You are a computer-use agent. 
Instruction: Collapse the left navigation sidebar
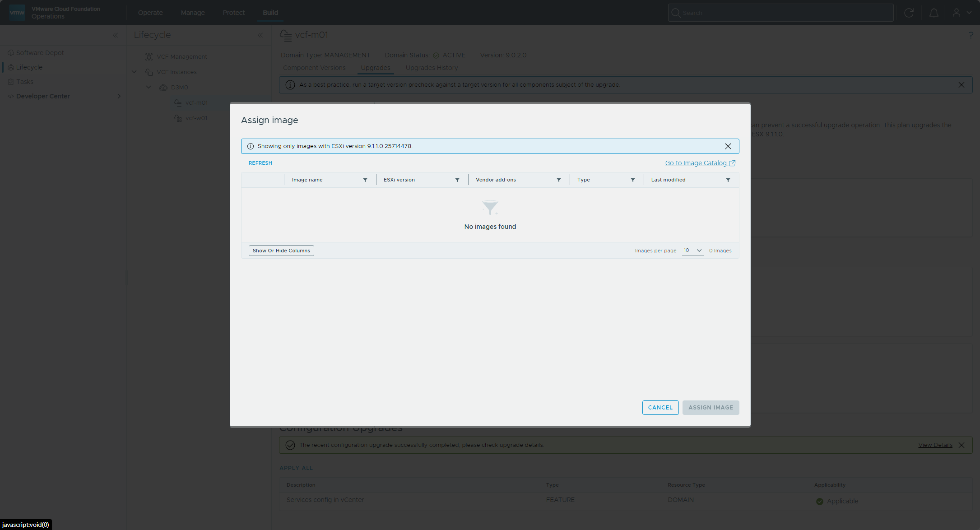115,35
